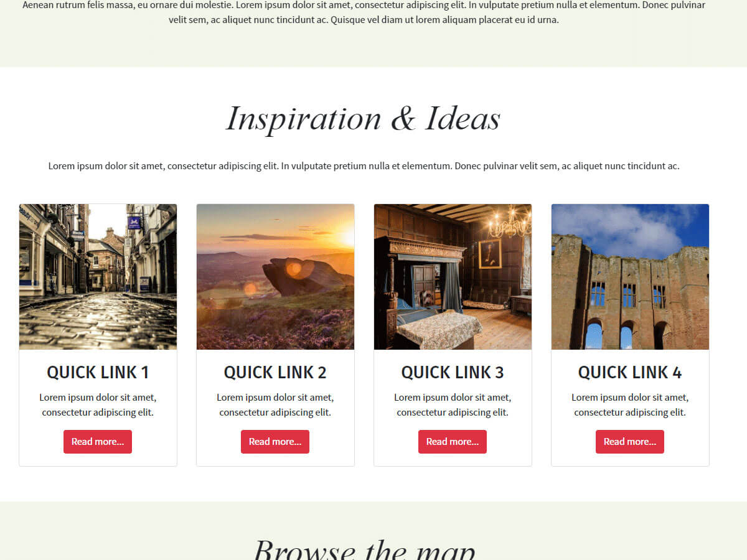The width and height of the screenshot is (747, 560).
Task: Click Read more under Quick Link 2
Action: tap(275, 442)
